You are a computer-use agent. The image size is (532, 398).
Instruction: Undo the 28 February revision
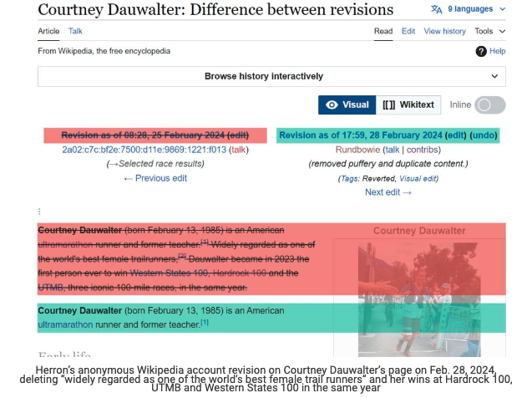pyautogui.click(x=483, y=135)
